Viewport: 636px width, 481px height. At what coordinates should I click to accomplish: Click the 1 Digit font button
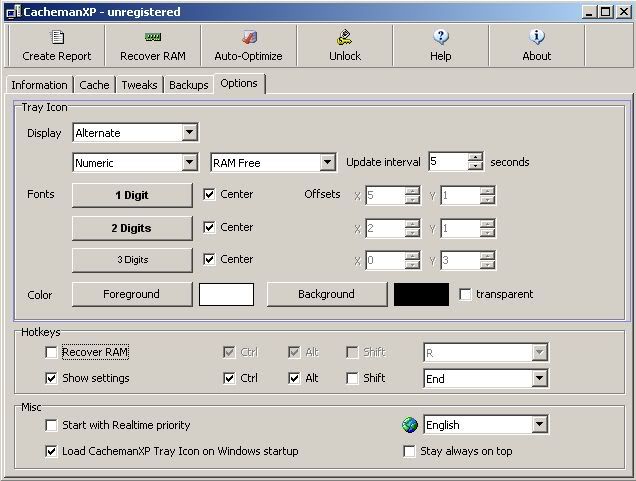coord(131,195)
